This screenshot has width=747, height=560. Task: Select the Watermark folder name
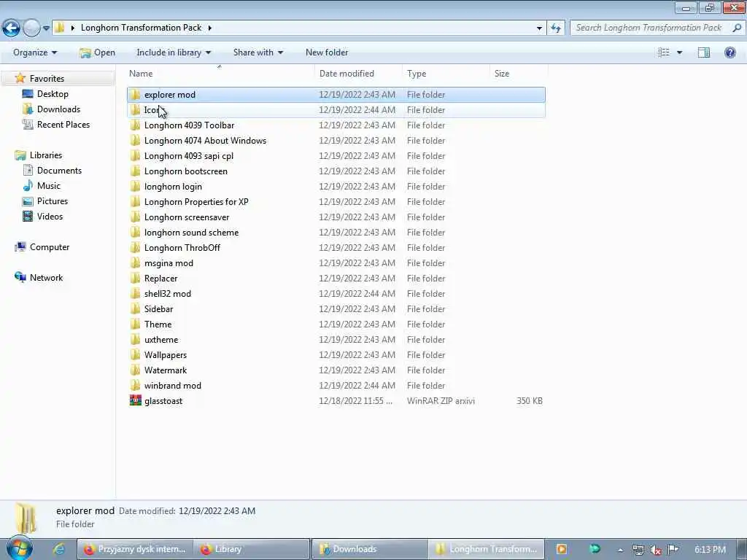click(x=166, y=370)
